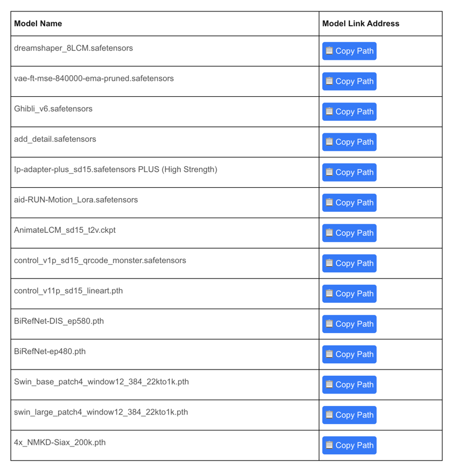Copy path for dreamshaper_8LCM.safetensors

pyautogui.click(x=349, y=51)
